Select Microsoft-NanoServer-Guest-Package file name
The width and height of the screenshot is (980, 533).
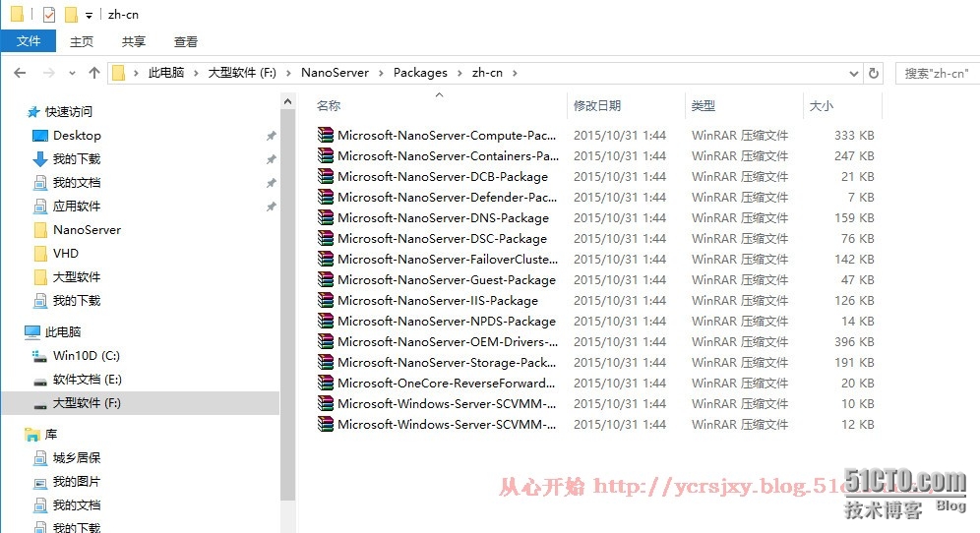[447, 280]
